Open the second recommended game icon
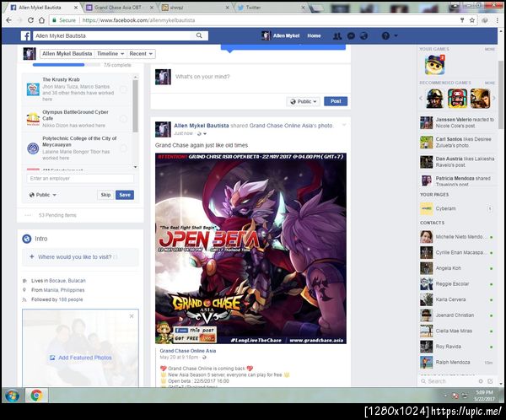Viewport: 506px width, 420px height. [x=457, y=98]
